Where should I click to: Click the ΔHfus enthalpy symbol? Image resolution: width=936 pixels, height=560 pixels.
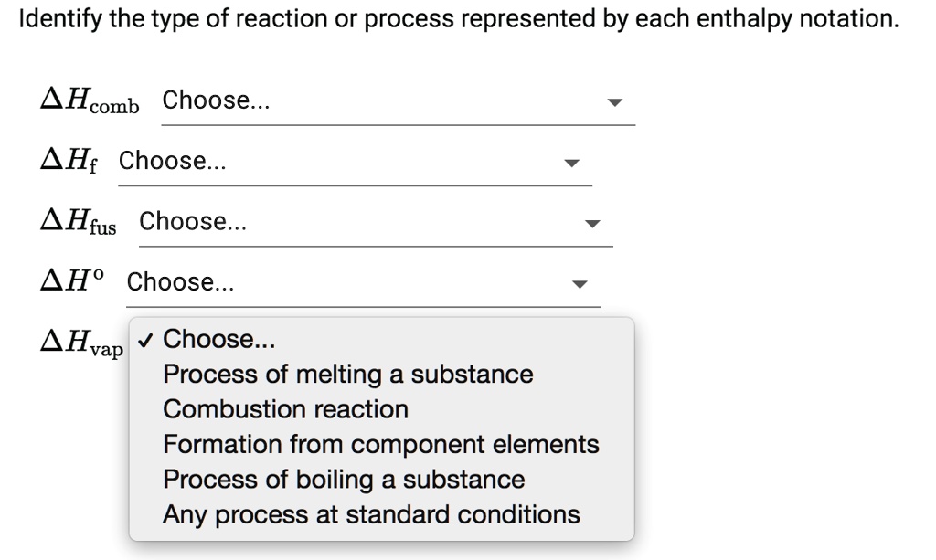[x=79, y=222]
